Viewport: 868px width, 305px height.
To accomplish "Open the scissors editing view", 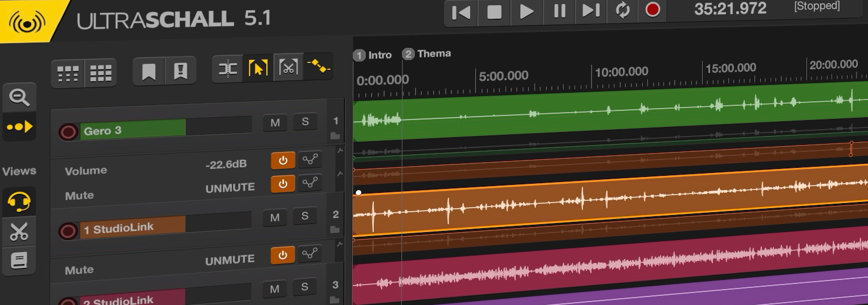I will [19, 232].
